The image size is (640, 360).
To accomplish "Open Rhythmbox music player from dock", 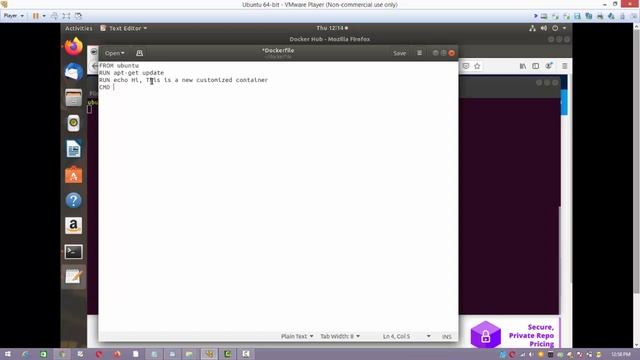I will [73, 123].
